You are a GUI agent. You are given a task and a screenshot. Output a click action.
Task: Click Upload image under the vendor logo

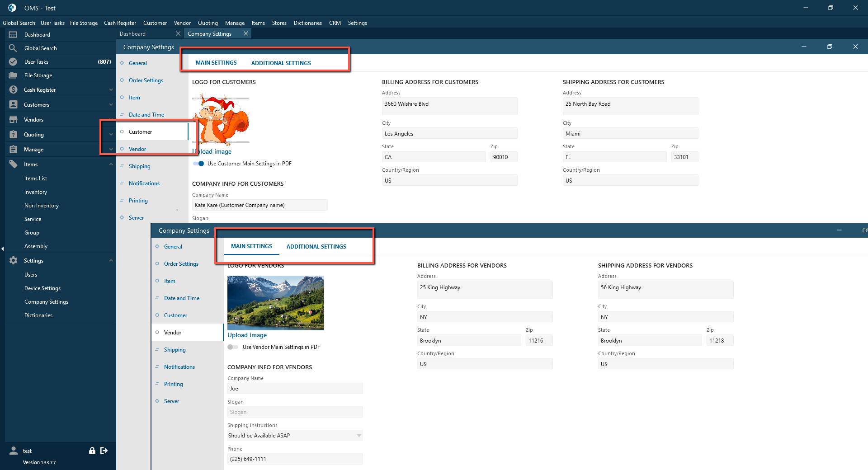pyautogui.click(x=247, y=335)
